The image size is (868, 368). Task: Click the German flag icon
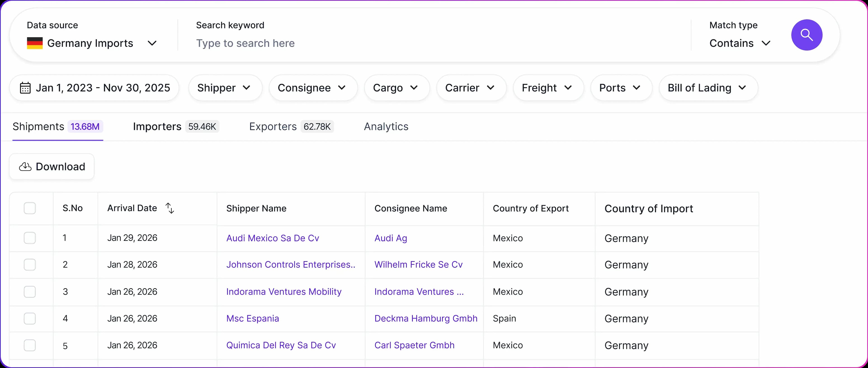coord(35,43)
